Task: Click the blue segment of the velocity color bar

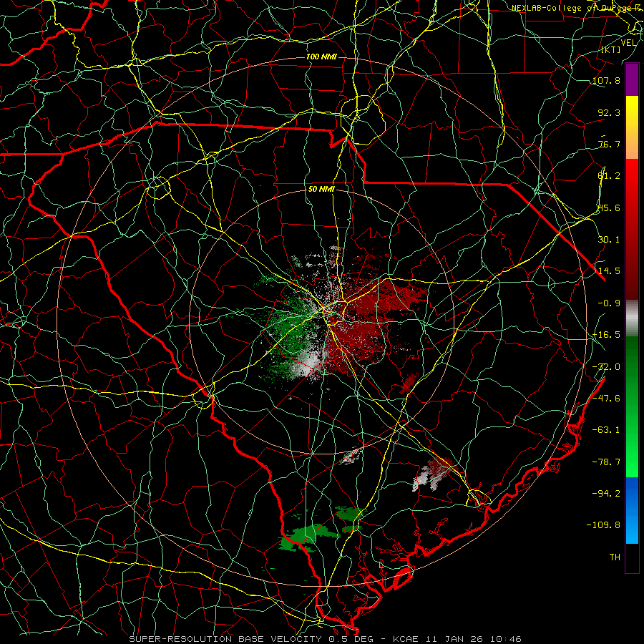Action: tap(632, 510)
